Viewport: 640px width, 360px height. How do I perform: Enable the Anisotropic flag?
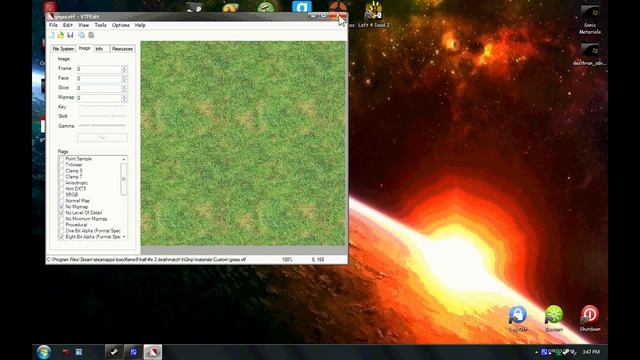[x=62, y=183]
